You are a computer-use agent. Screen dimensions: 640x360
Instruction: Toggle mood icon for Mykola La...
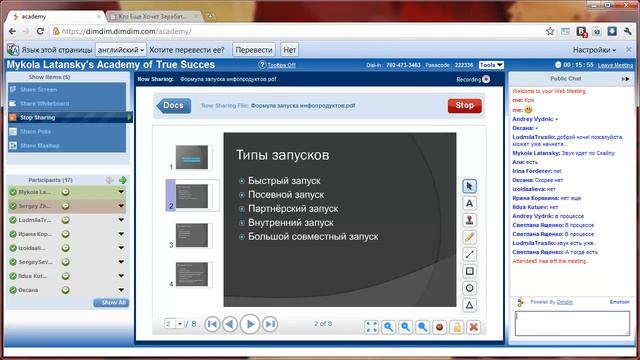(x=65, y=192)
